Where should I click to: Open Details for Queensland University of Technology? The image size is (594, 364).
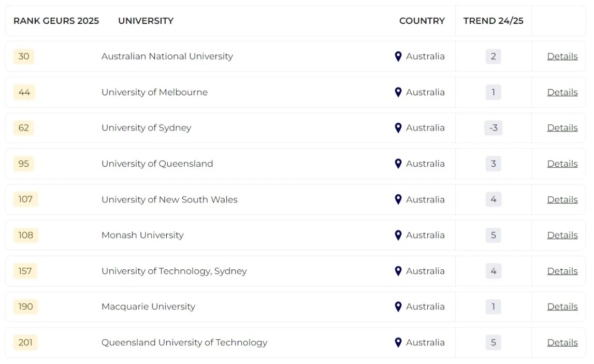tap(562, 342)
